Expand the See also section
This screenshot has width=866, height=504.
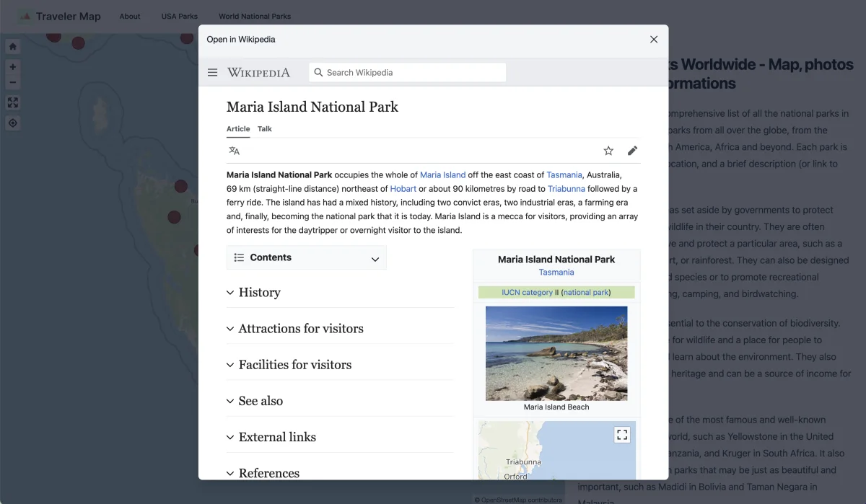[340, 400]
